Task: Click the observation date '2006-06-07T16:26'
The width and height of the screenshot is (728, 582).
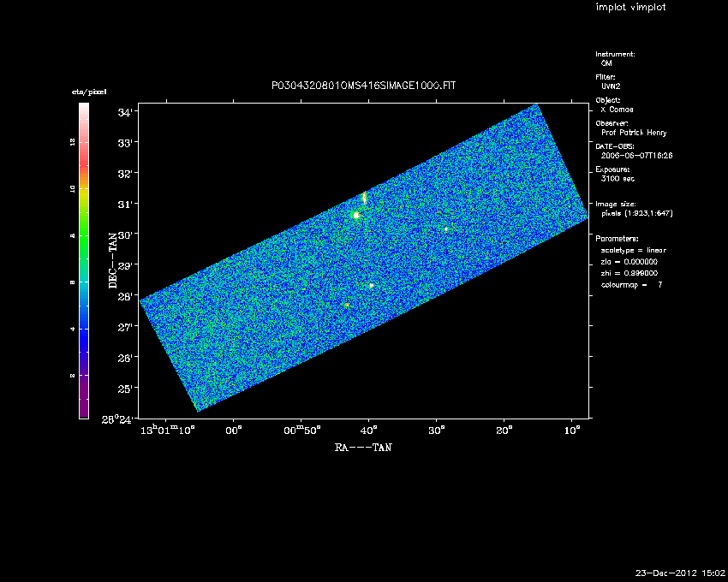Action: pos(636,156)
